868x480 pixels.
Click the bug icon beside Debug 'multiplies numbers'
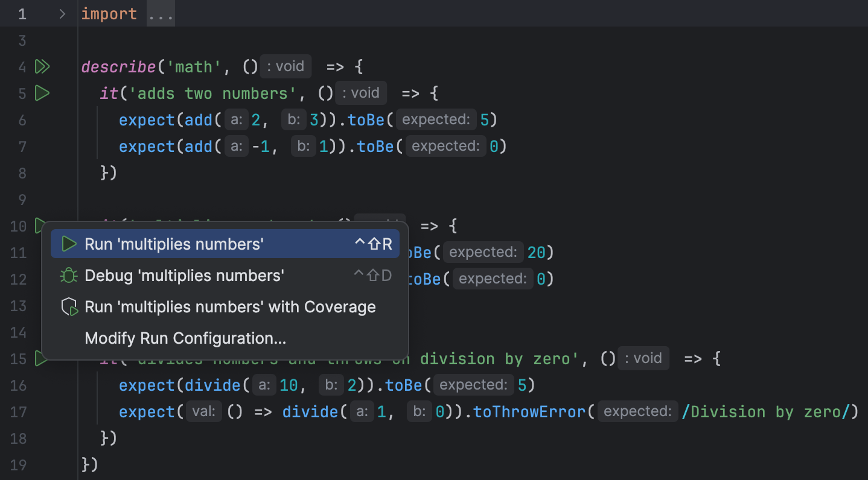(68, 275)
